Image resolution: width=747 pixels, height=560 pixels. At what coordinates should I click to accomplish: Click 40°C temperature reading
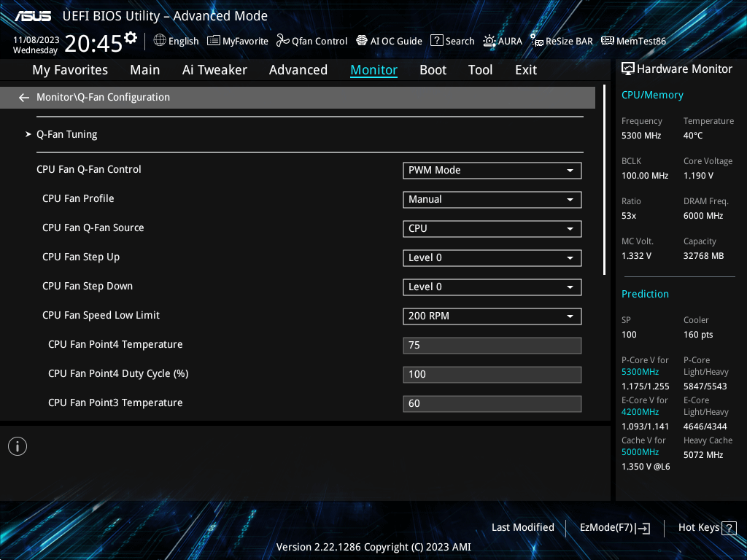693,136
